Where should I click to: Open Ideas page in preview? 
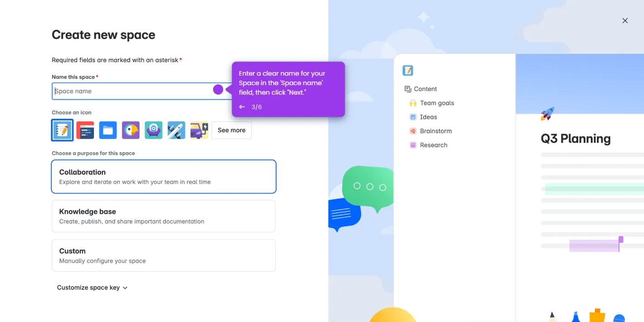click(424, 117)
